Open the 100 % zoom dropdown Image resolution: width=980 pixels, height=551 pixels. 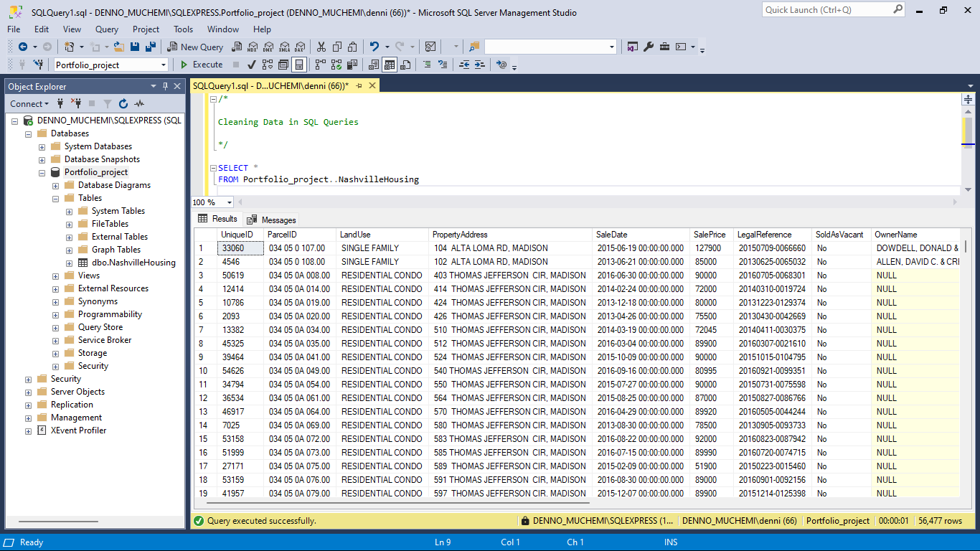click(x=230, y=202)
